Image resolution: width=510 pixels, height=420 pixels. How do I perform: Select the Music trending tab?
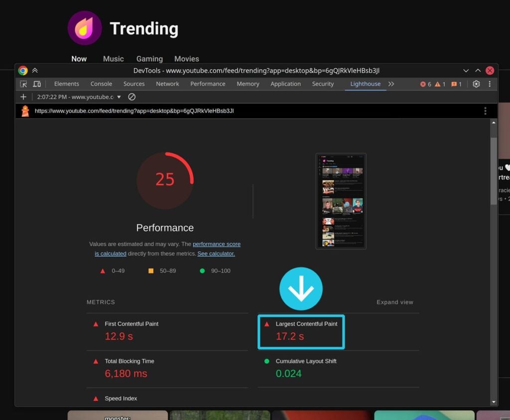coord(113,59)
